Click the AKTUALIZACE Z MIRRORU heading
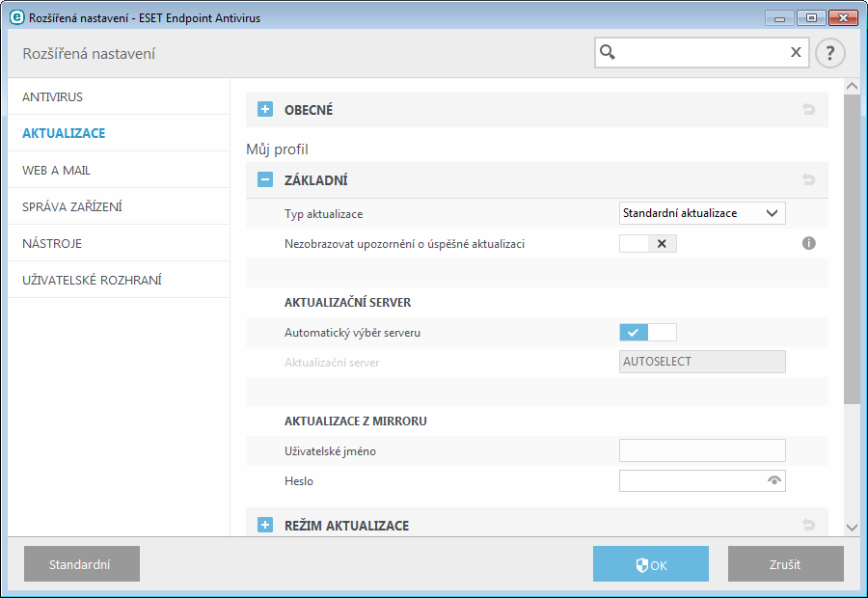Viewport: 868px width, 598px height. point(355,421)
